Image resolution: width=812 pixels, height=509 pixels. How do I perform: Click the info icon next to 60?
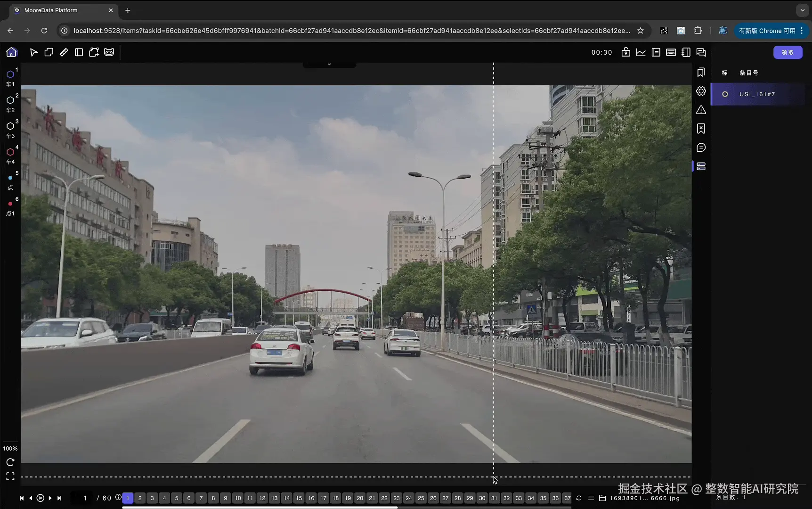[x=118, y=497]
